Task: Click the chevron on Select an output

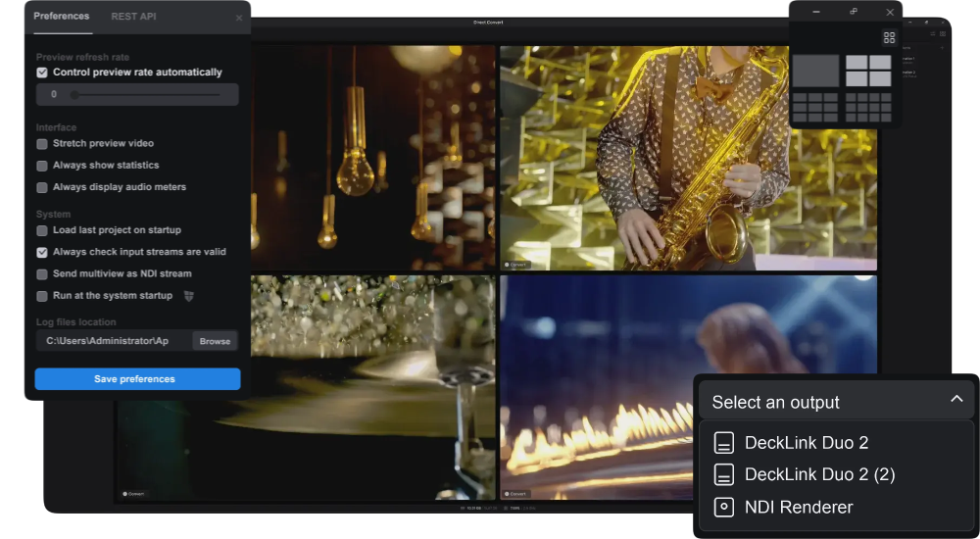Action: 956,398
